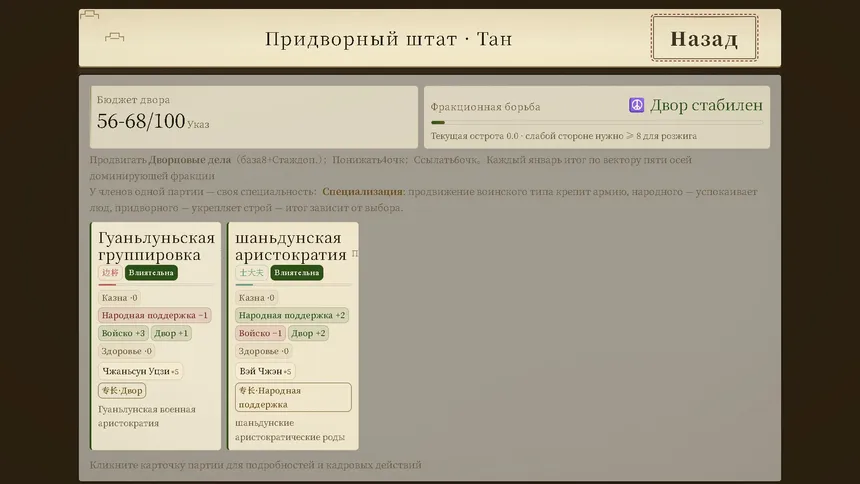Click the Бюджет двора label

coord(133,100)
